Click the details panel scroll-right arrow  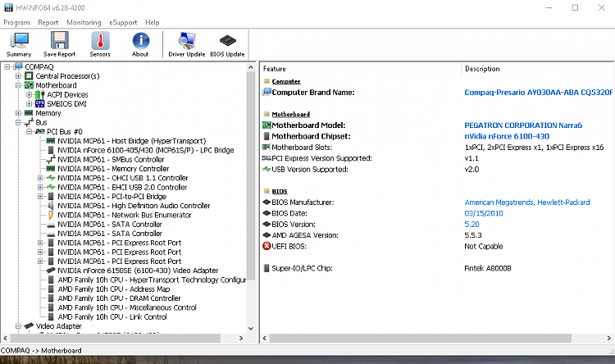pyautogui.click(x=609, y=338)
